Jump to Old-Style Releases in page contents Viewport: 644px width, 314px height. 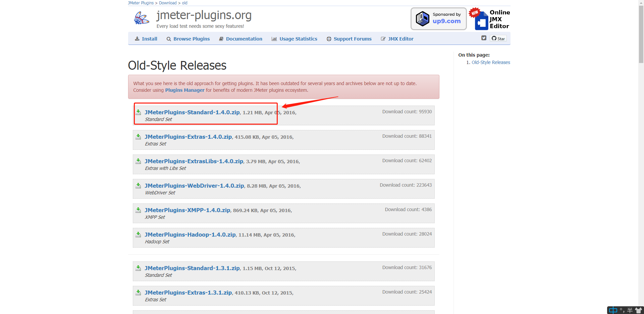coord(490,62)
